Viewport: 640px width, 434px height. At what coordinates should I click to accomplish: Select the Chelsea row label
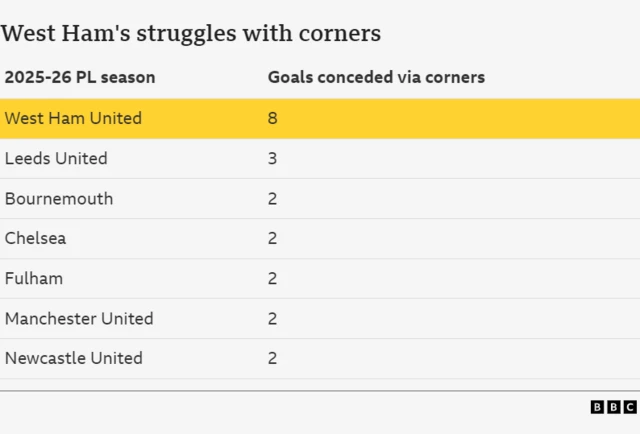pos(35,238)
